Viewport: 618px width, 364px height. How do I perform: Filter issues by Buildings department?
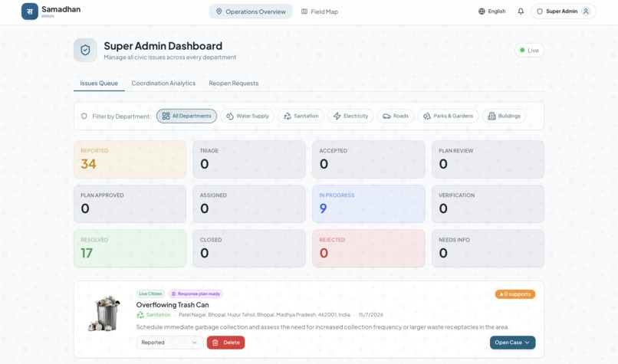tap(504, 116)
